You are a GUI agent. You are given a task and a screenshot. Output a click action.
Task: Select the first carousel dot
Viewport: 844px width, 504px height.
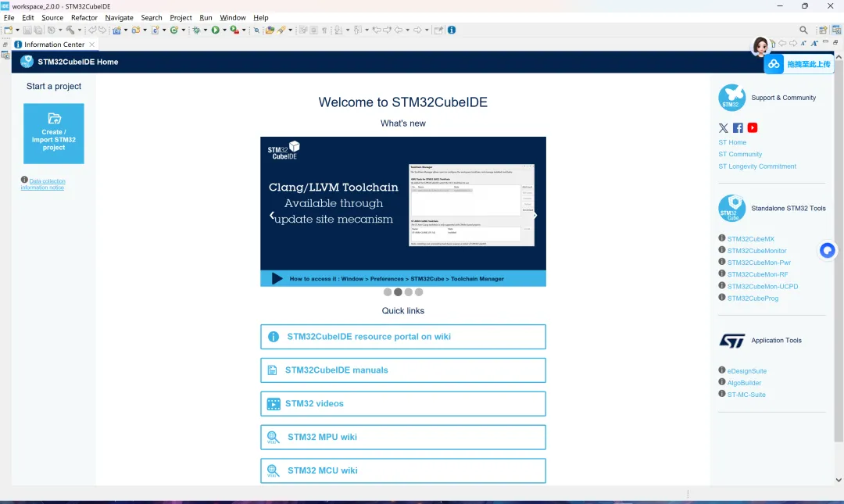pyautogui.click(x=388, y=291)
